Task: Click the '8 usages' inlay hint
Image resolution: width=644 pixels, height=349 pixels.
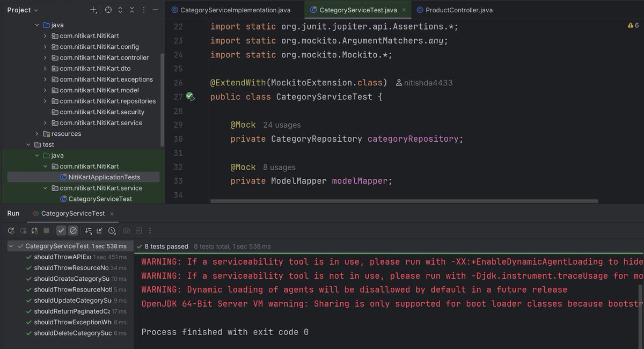Action: (279, 167)
